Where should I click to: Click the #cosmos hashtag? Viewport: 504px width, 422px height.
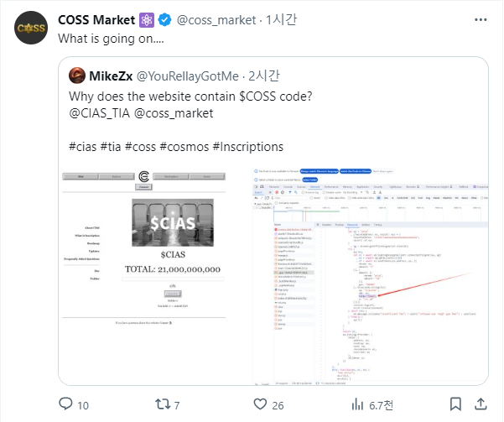point(184,147)
